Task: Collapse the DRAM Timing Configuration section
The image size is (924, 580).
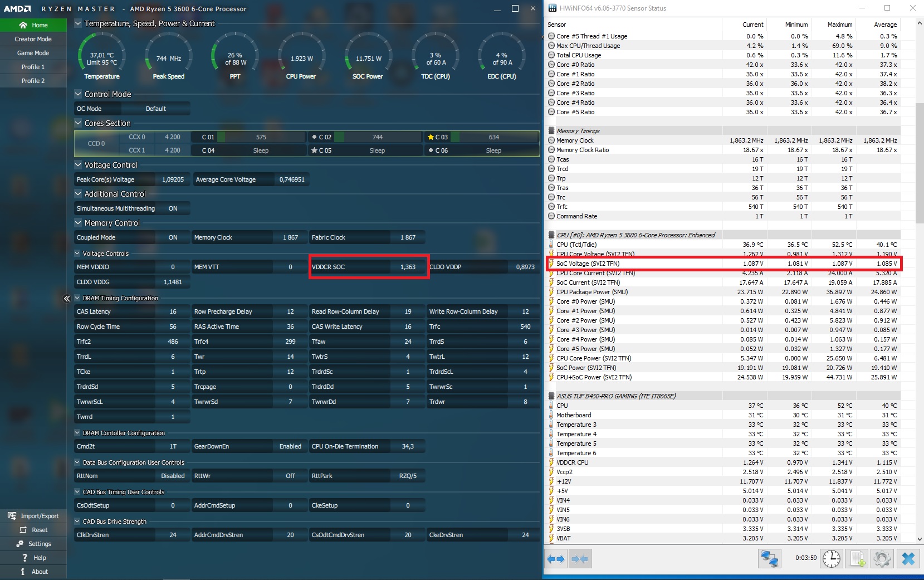Action: coord(77,298)
